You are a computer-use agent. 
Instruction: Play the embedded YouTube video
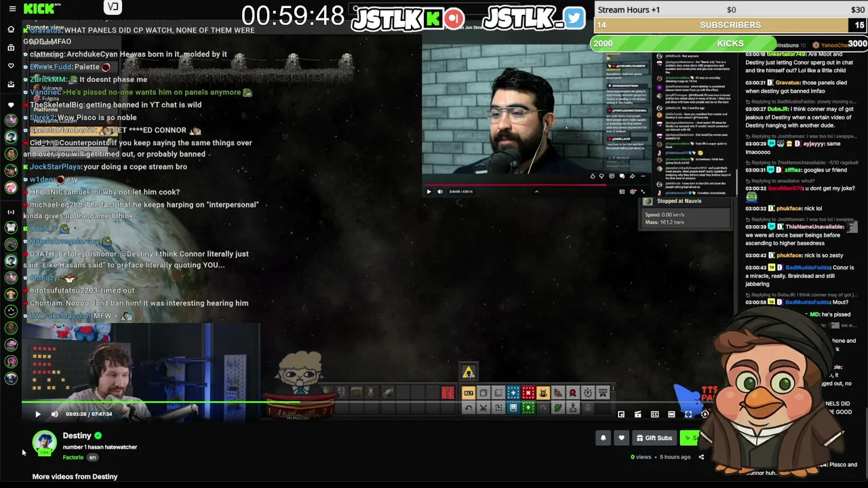pyautogui.click(x=429, y=192)
